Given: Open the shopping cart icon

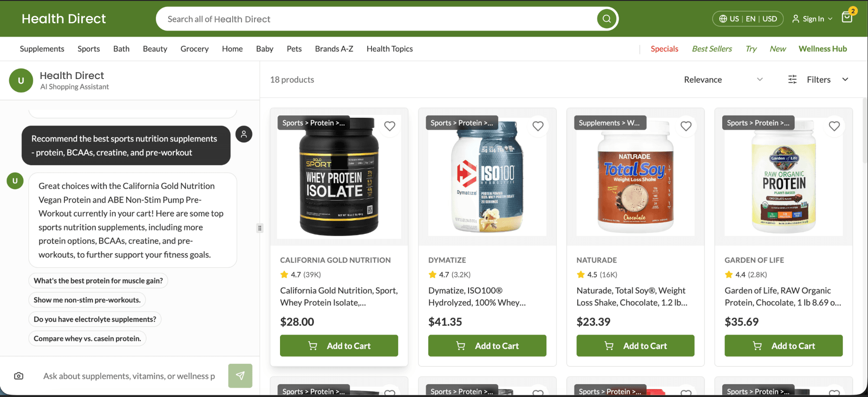Looking at the screenshot, I should click(847, 18).
